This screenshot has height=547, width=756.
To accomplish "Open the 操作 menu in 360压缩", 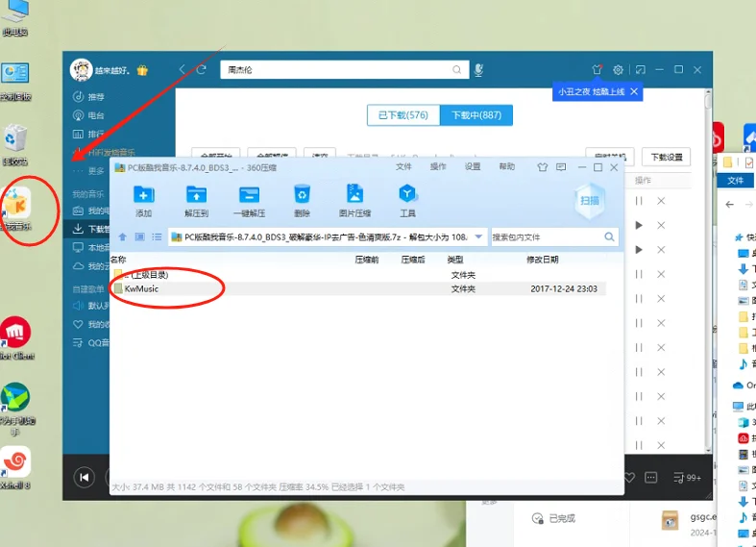I will pyautogui.click(x=438, y=167).
